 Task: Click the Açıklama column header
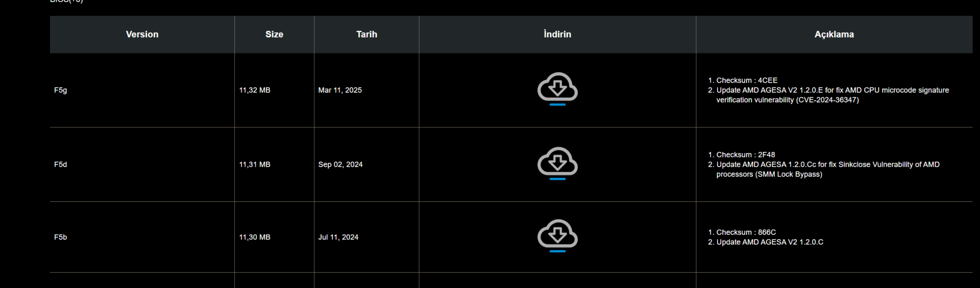tap(834, 34)
